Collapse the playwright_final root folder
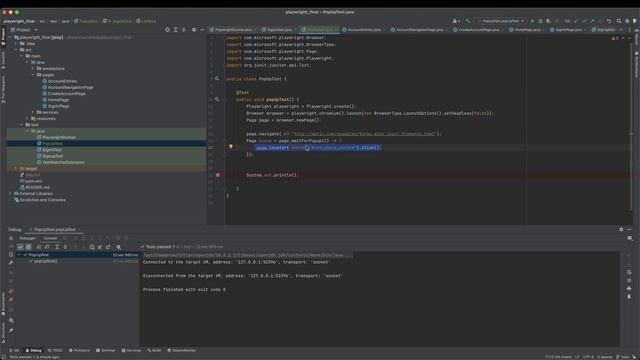This screenshot has height=360, width=640. click(x=11, y=37)
